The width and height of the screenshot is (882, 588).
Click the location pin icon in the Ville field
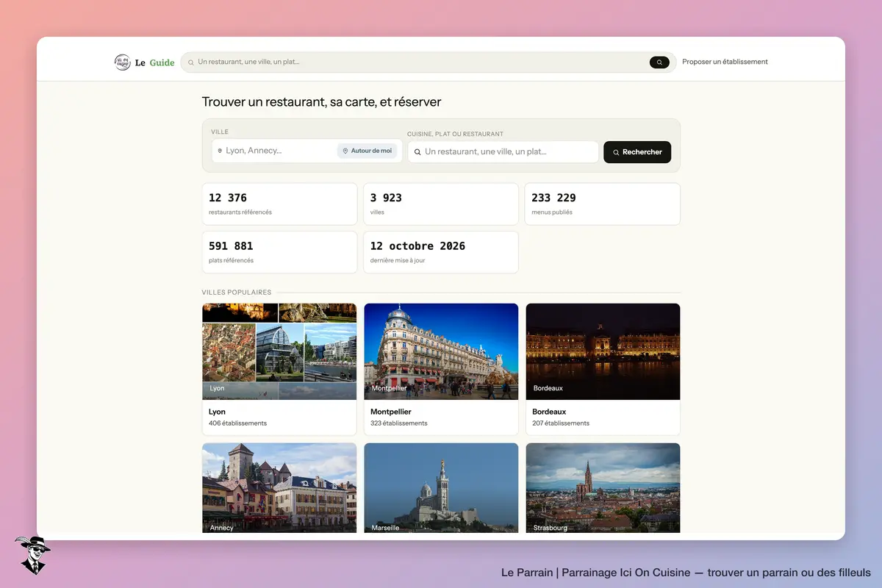click(220, 151)
